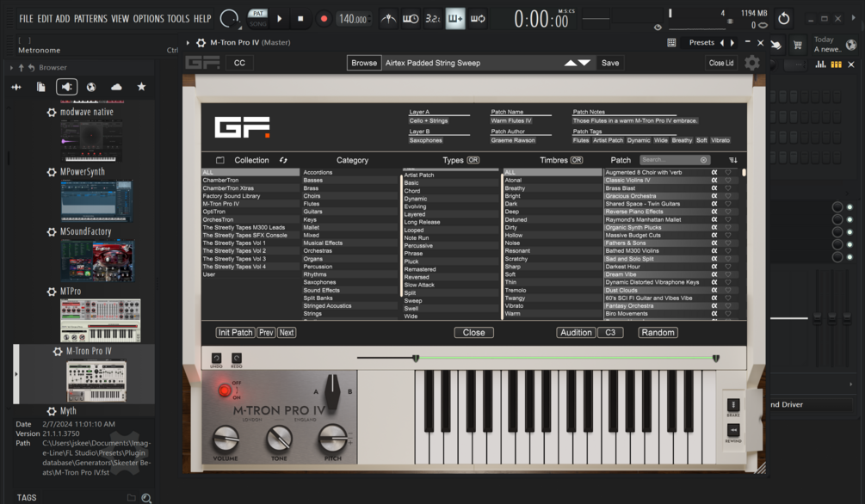Toggle the Types OR filter mode
Image resolution: width=865 pixels, height=504 pixels.
tap(473, 160)
